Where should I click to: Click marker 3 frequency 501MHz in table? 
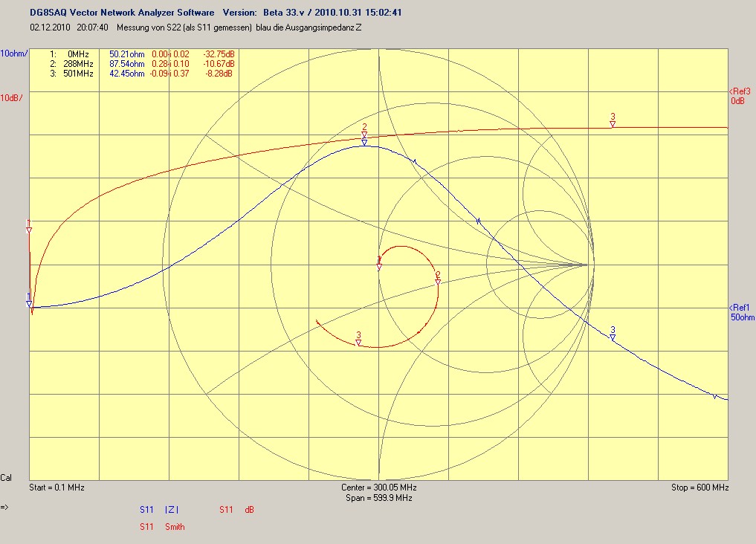click(x=78, y=74)
